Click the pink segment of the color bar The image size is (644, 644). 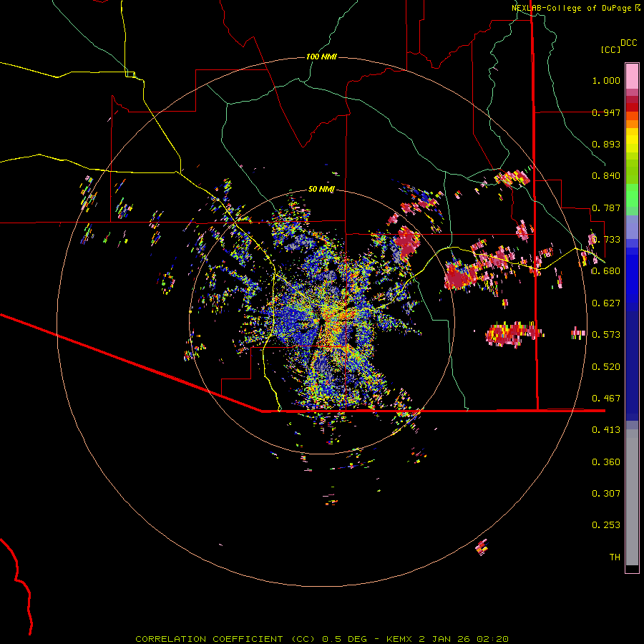[x=632, y=76]
